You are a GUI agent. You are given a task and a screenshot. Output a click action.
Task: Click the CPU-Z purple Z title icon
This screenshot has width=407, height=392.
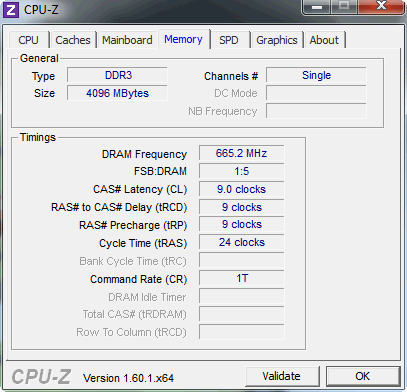point(11,10)
